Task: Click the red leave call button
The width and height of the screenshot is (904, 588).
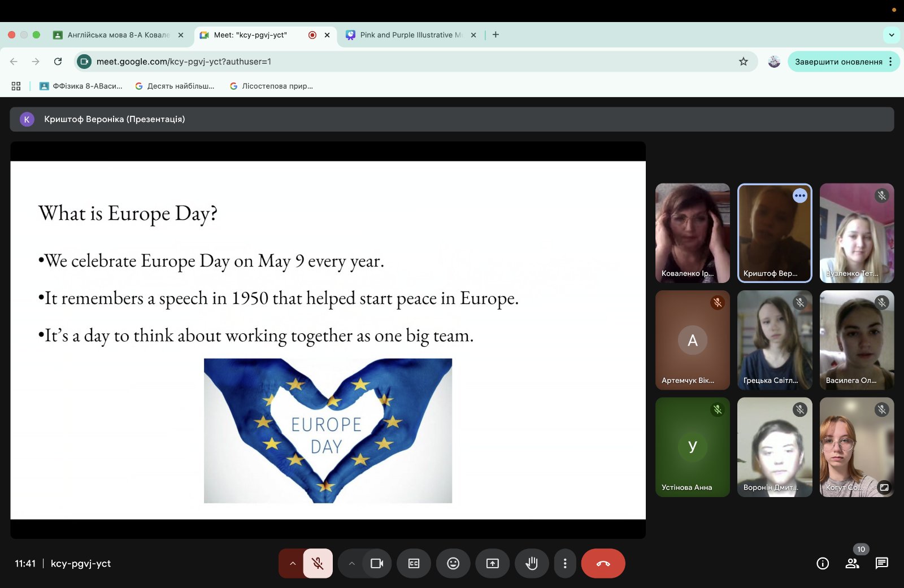Action: click(603, 563)
